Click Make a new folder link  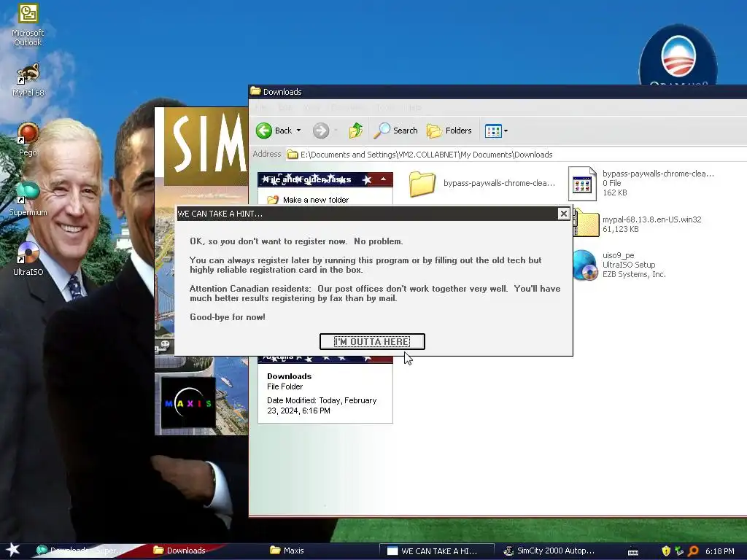pos(315,200)
